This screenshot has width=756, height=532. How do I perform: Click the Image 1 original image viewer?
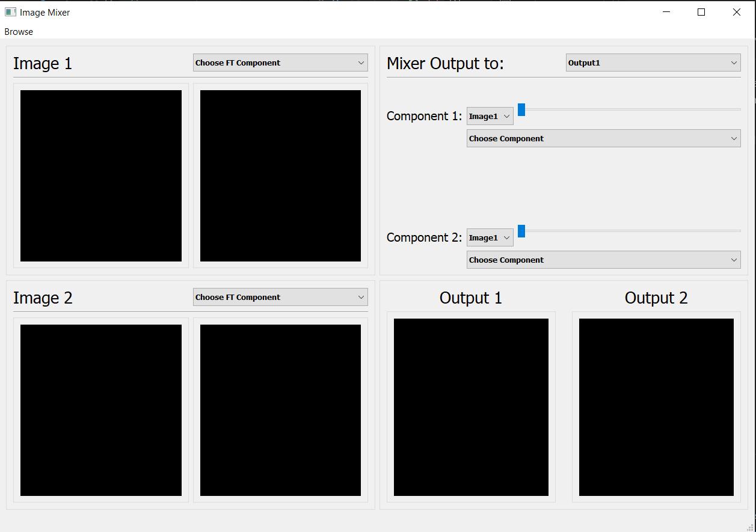101,176
